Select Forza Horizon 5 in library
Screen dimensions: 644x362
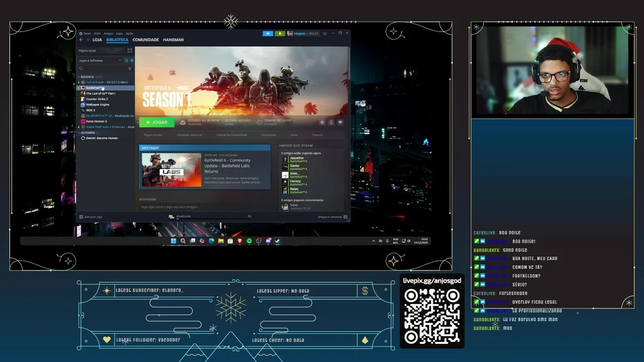[x=105, y=121]
